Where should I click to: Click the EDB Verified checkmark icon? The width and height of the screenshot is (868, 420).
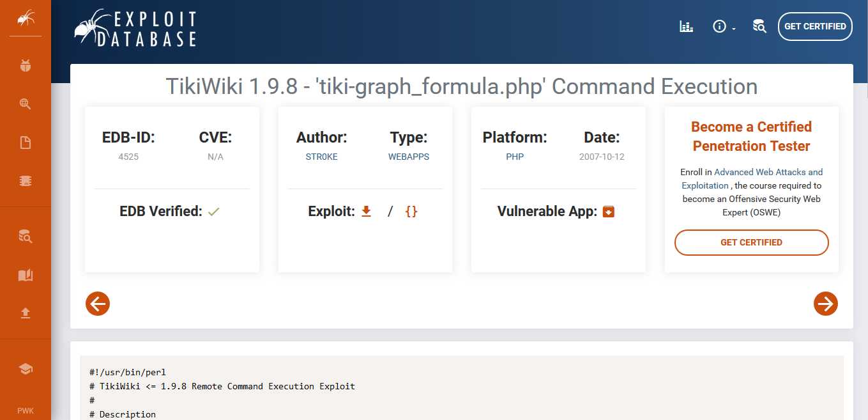213,212
